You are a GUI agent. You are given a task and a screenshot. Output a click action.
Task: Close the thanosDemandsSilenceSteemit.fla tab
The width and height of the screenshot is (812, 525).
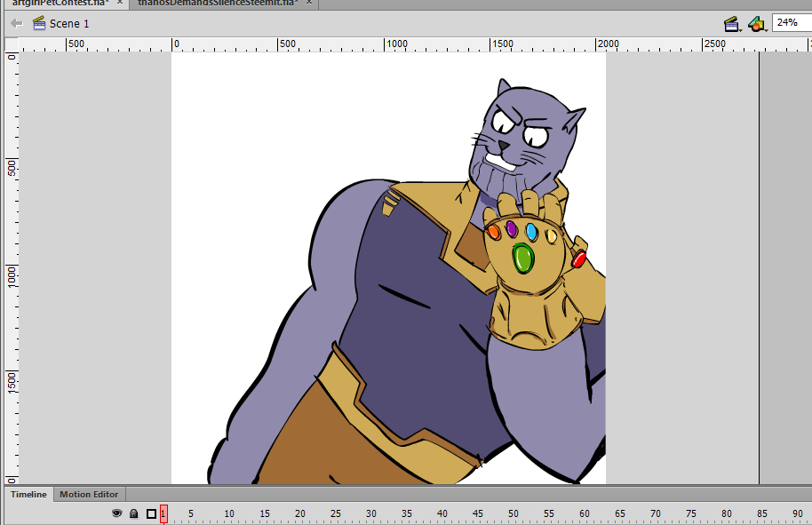tap(309, 3)
